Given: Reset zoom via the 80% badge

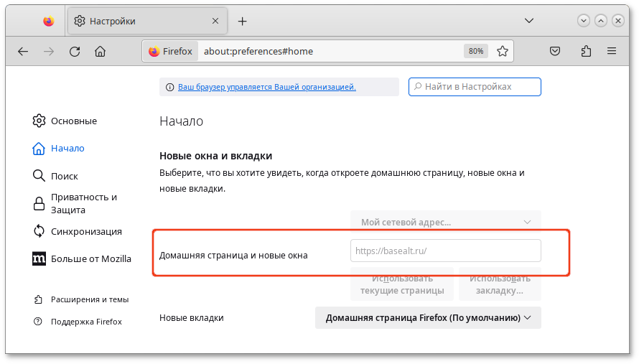Looking at the screenshot, I should pos(475,52).
